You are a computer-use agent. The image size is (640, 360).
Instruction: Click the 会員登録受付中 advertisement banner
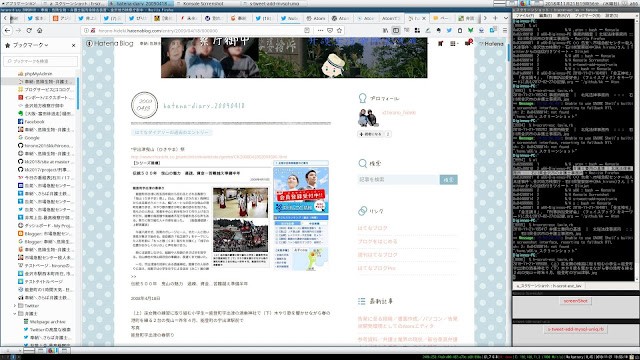click(301, 190)
